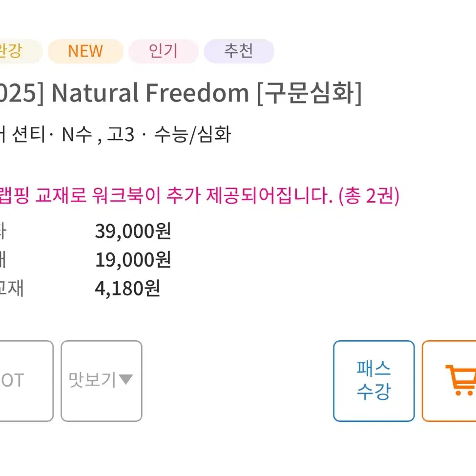Select the 인기 tag badge
This screenshot has height=476, width=476.
[x=164, y=51]
